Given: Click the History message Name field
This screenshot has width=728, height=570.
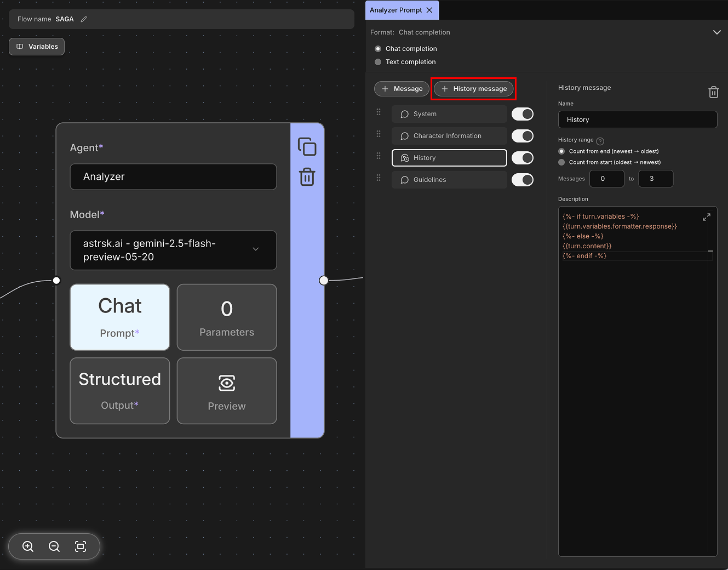Looking at the screenshot, I should 638,119.
